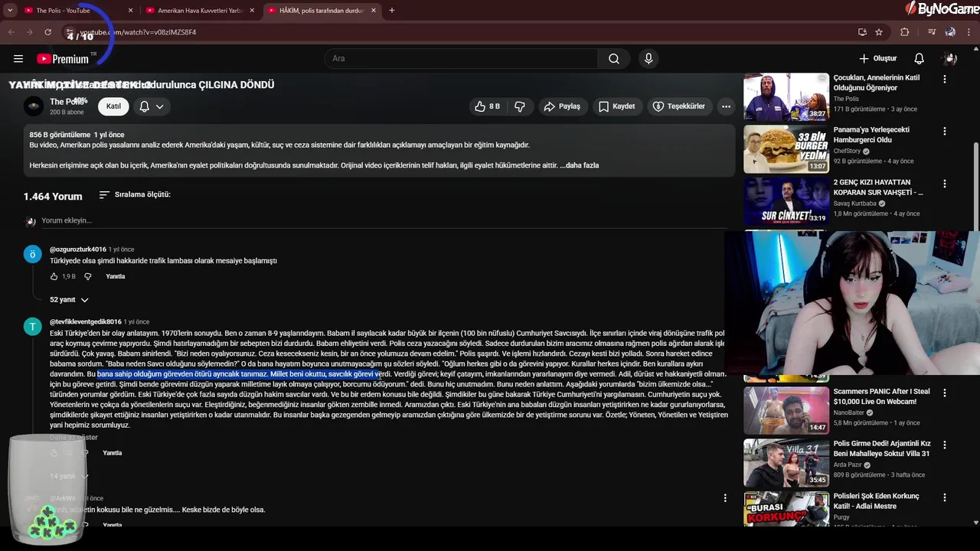The image size is (980, 551).
Task: Go to YouTube Premium home logo
Action: pos(63,59)
